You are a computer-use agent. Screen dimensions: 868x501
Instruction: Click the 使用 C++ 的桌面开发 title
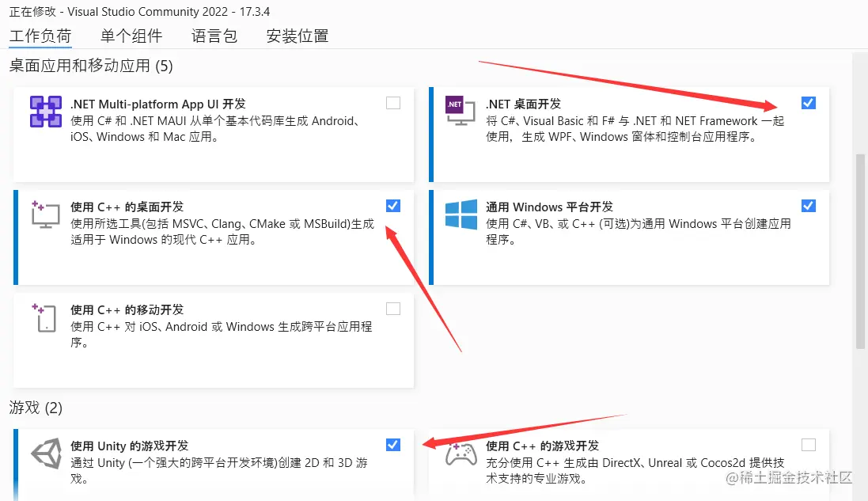(127, 207)
